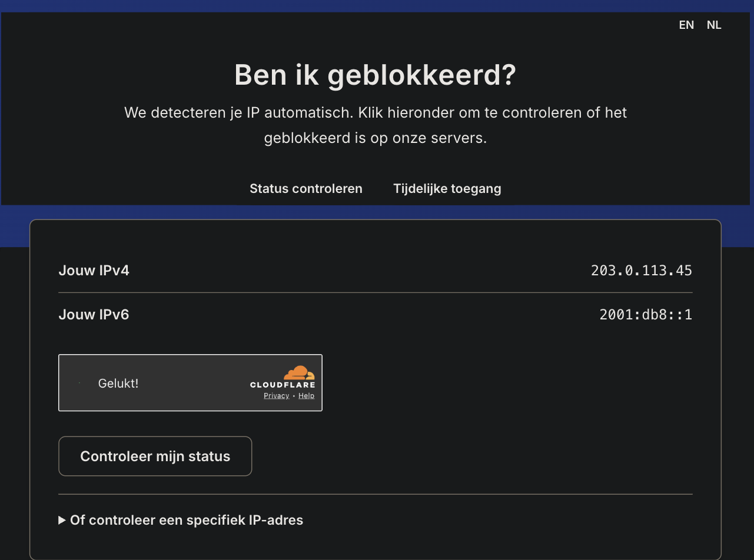This screenshot has width=754, height=560.
Task: Click the CLOUDFLARE wordmark in the widget
Action: (283, 385)
